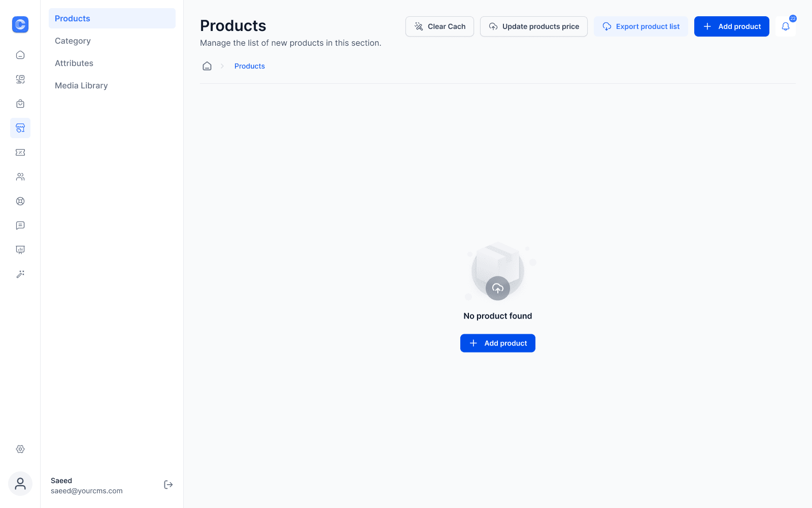Select the store shop icon in sidebar

[20, 128]
